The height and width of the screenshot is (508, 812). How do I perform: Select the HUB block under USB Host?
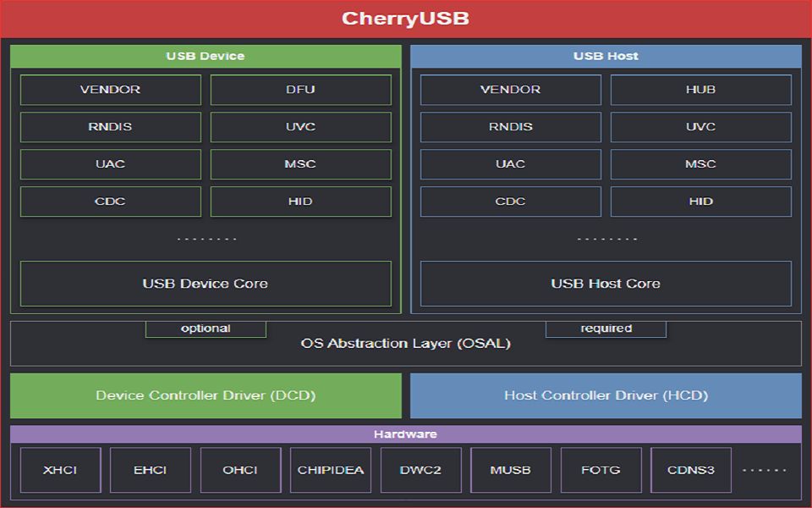click(x=701, y=90)
